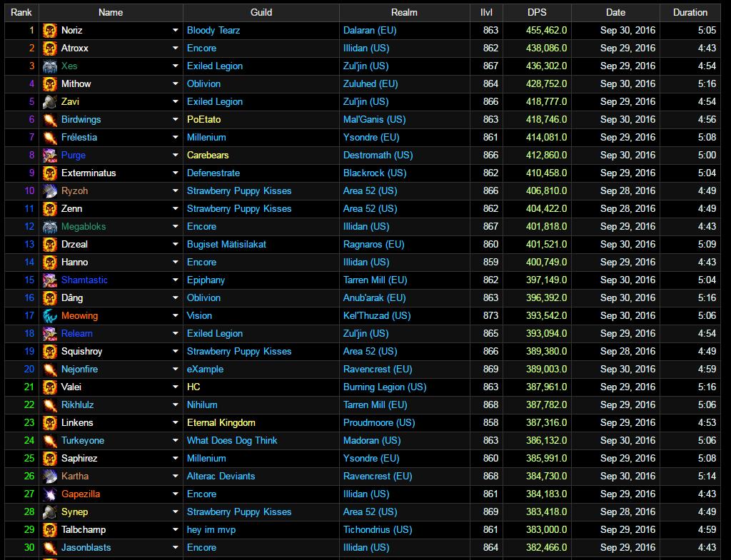731x560 pixels.
Task: Sort by the Name column header
Action: 111,13
